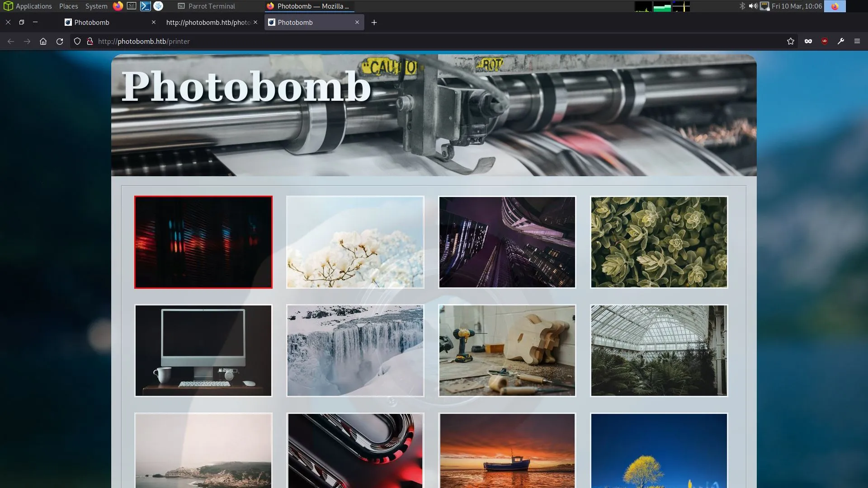This screenshot has height=488, width=868.
Task: Go back one page
Action: (x=11, y=41)
